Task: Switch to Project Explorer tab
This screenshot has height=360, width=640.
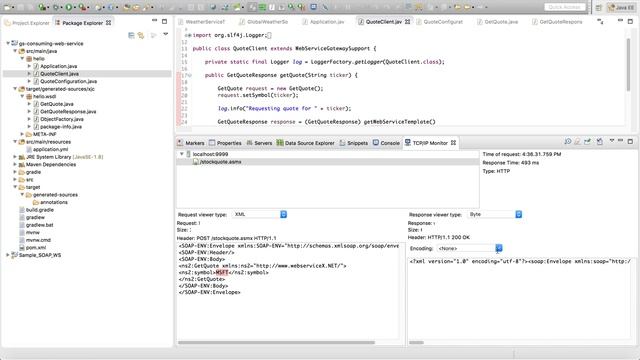Action: tap(27, 23)
